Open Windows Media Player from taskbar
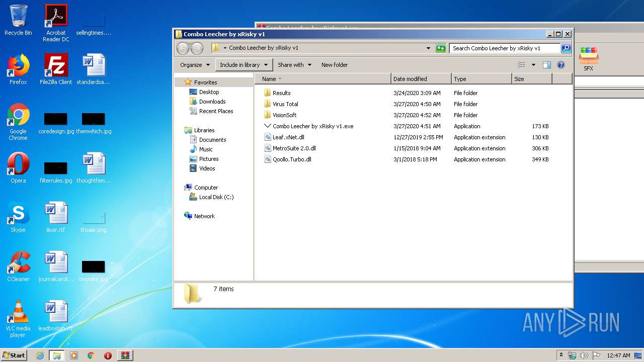This screenshot has height=362, width=644. coord(74,355)
